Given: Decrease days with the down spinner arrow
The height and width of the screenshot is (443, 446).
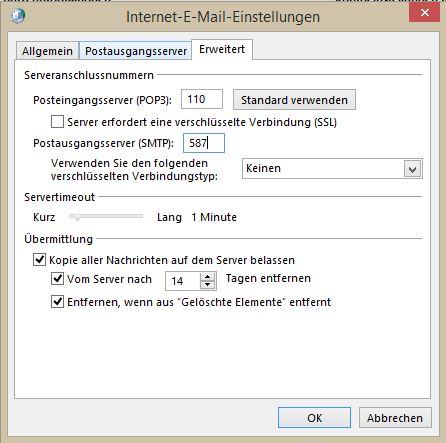Looking at the screenshot, I should (208, 285).
